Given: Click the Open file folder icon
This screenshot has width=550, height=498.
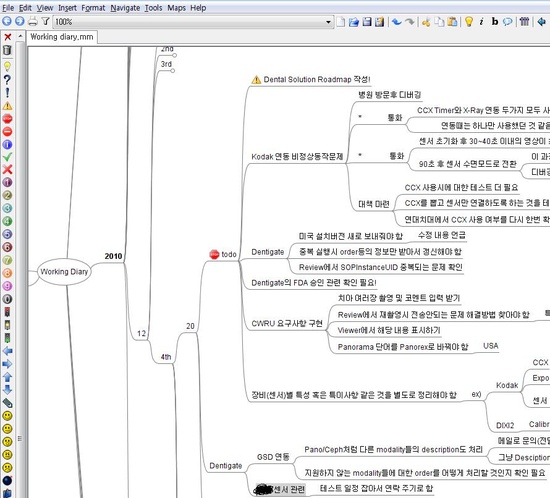Looking at the screenshot, I should [354, 22].
